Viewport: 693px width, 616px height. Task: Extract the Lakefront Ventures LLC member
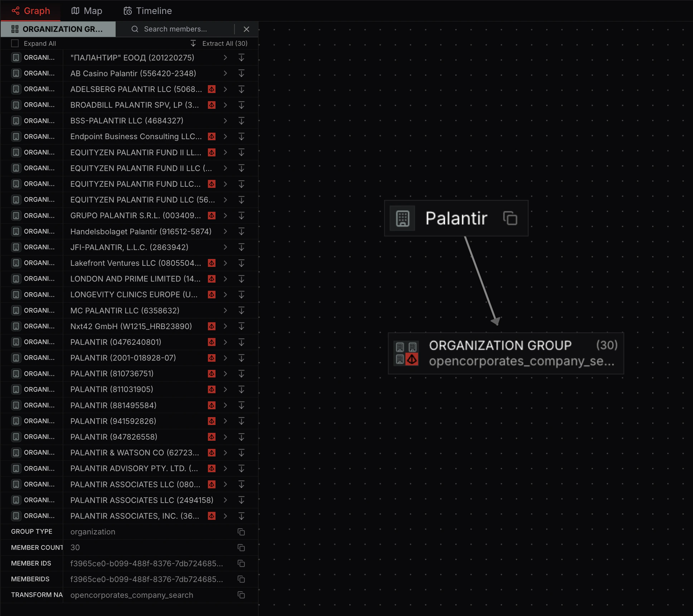click(x=242, y=263)
